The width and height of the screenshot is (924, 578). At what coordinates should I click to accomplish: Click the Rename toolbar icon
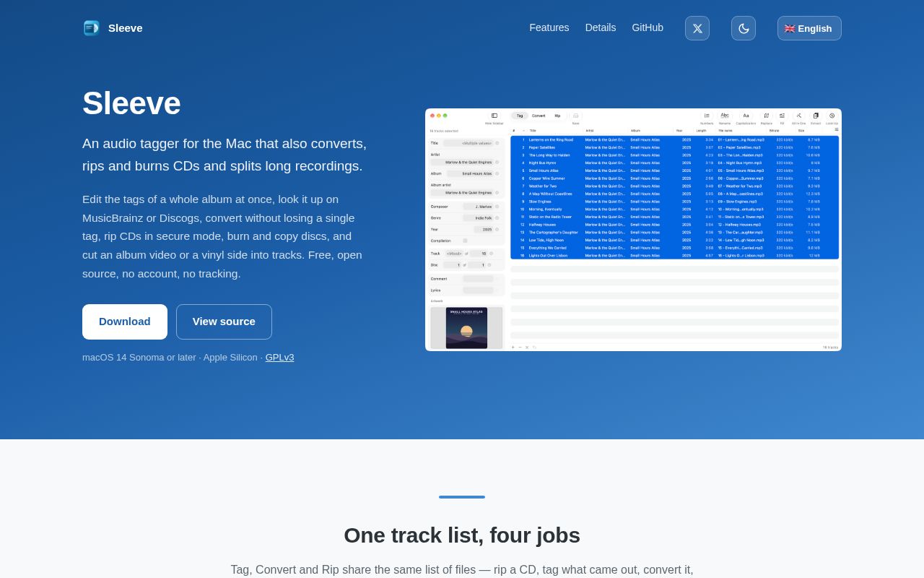point(725,116)
